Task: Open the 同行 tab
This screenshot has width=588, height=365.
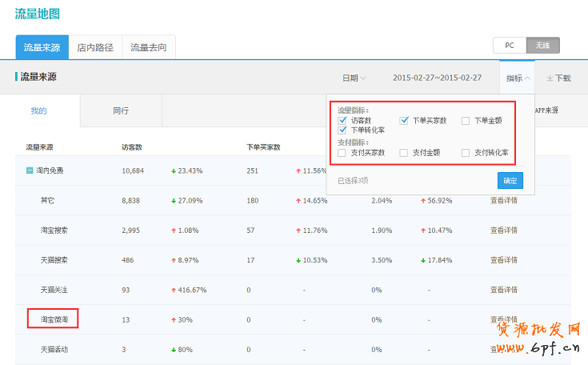Action: pyautogui.click(x=121, y=110)
